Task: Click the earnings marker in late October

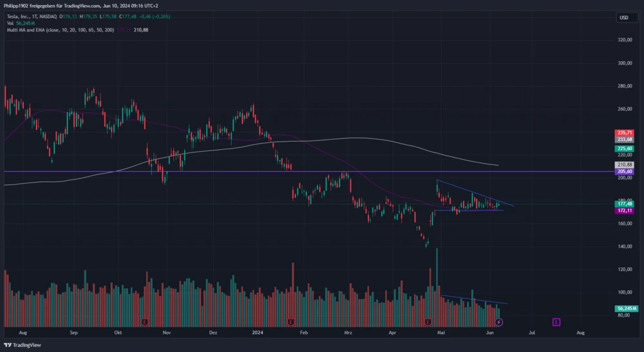Action: coord(146,321)
